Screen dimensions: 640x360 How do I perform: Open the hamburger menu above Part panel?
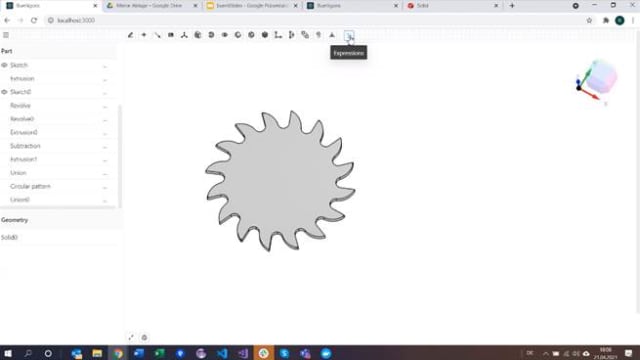click(x=6, y=35)
